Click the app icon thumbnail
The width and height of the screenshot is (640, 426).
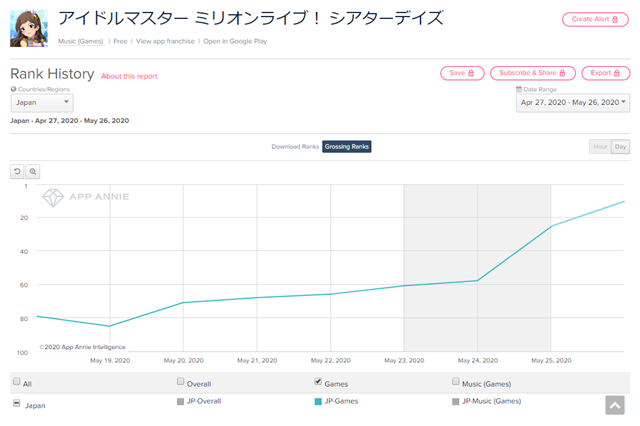(29, 28)
